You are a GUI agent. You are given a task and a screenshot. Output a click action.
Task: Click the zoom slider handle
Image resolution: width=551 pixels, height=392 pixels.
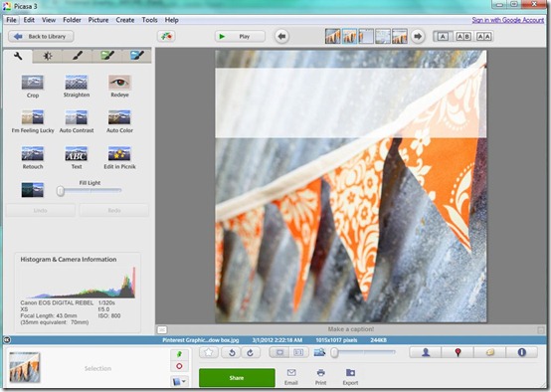pyautogui.click(x=334, y=352)
